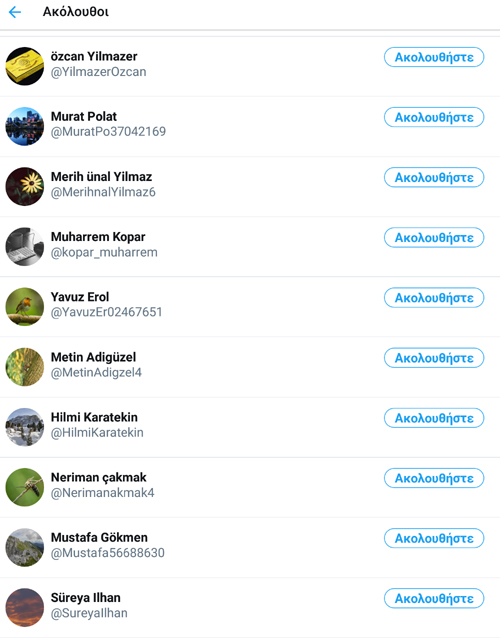Follow Merih ünal Yilmaz
The image size is (500, 638).
(x=434, y=177)
